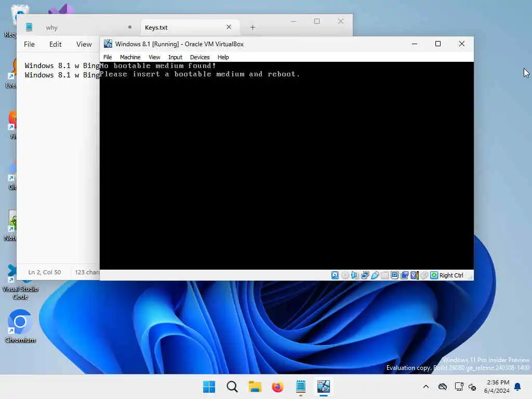Close the VirtualBox window
Viewport: 532px width, 399px height.
point(462,44)
